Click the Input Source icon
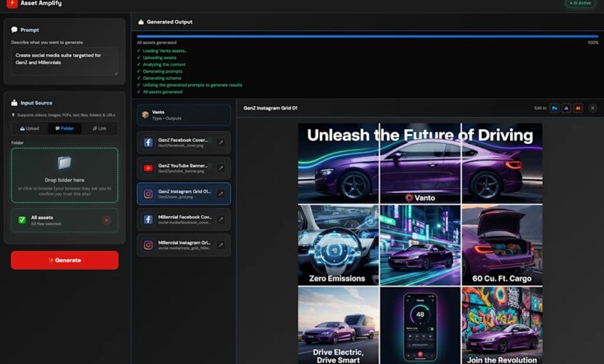604x364 pixels. pos(14,102)
